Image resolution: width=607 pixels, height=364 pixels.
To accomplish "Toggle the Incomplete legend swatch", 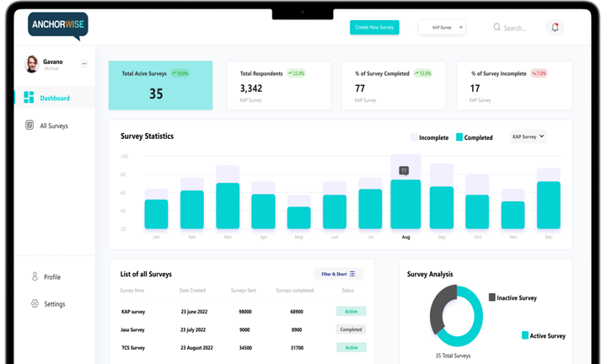I will pyautogui.click(x=414, y=136).
